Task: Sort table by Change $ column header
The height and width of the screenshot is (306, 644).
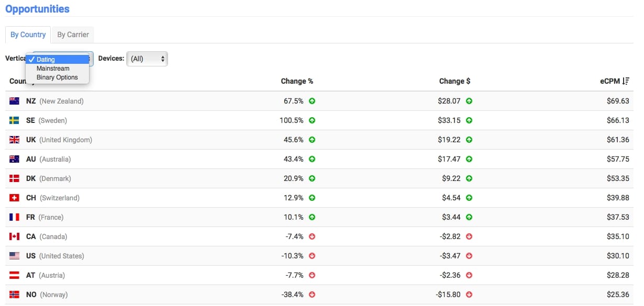Action: pyautogui.click(x=454, y=81)
